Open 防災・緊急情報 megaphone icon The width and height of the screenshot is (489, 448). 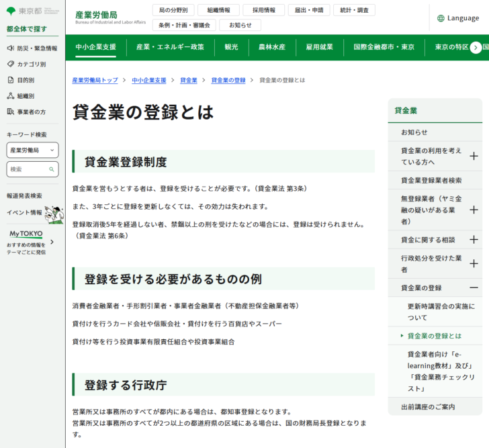coord(11,48)
